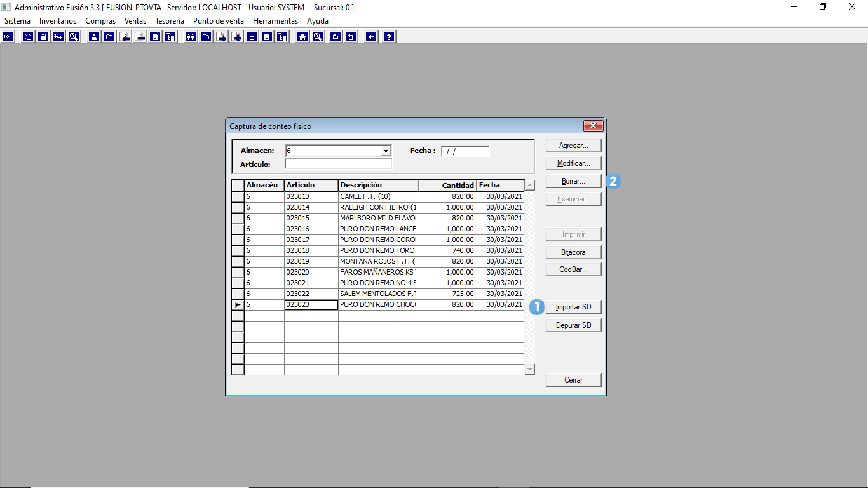The image size is (868, 488).
Task: Click the Descripción column header
Action: [379, 185]
